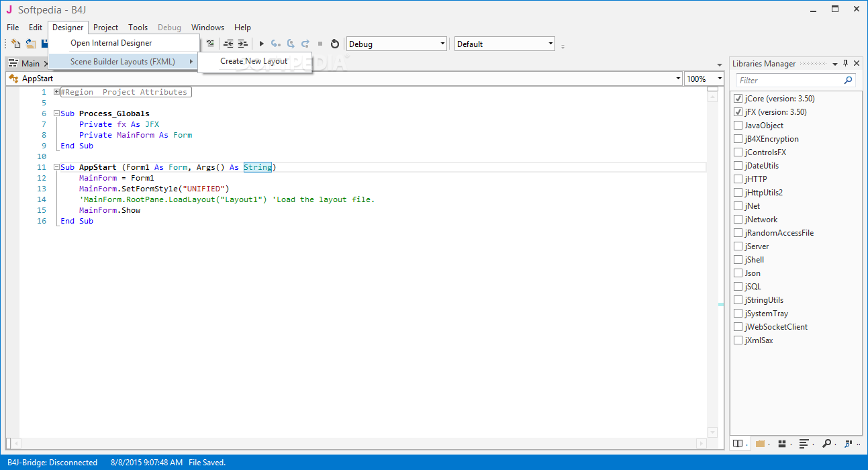Click the B4J logo in title bar
The width and height of the screenshot is (868, 470).
[x=9, y=9]
